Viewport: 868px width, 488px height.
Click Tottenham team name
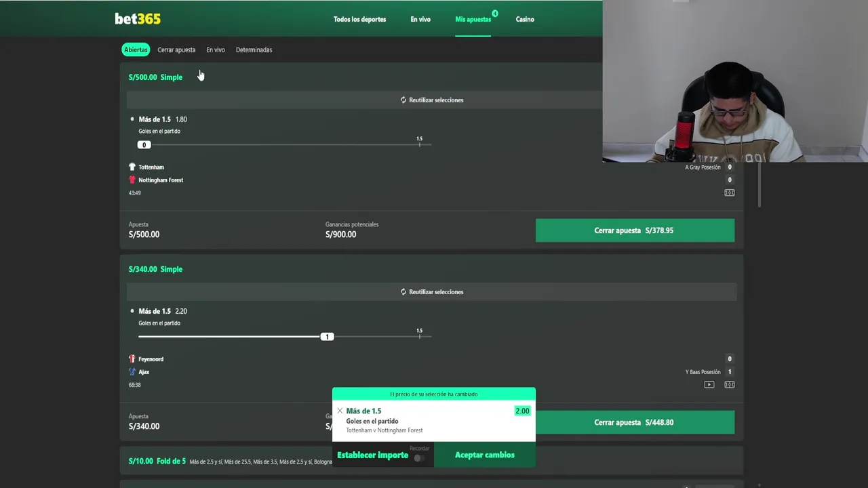[x=151, y=167]
